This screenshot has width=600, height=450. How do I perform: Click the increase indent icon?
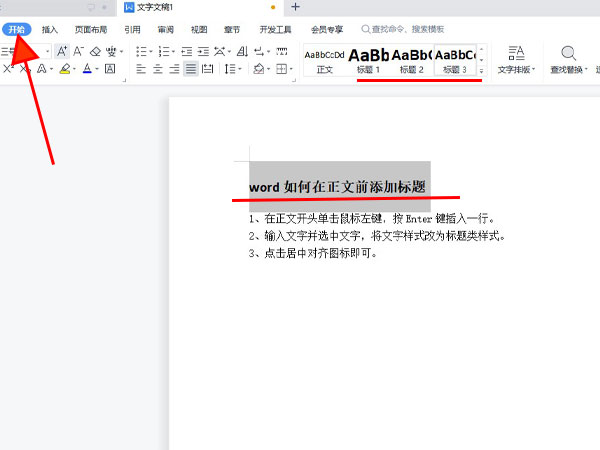coord(203,51)
